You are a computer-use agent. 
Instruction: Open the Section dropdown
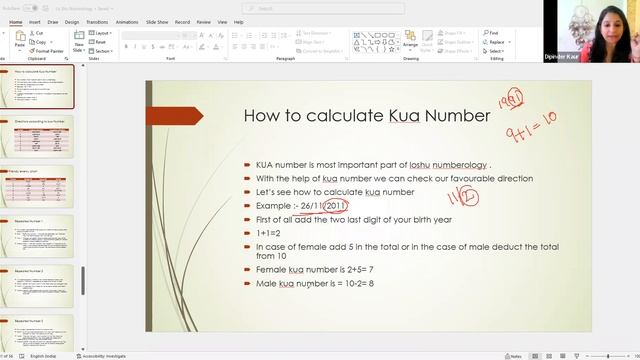[100, 51]
